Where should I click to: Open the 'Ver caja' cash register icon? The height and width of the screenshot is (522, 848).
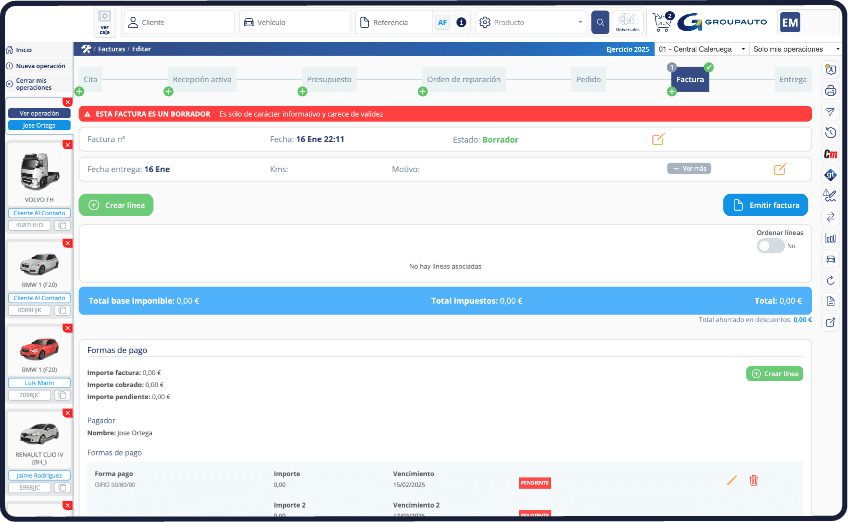click(104, 22)
